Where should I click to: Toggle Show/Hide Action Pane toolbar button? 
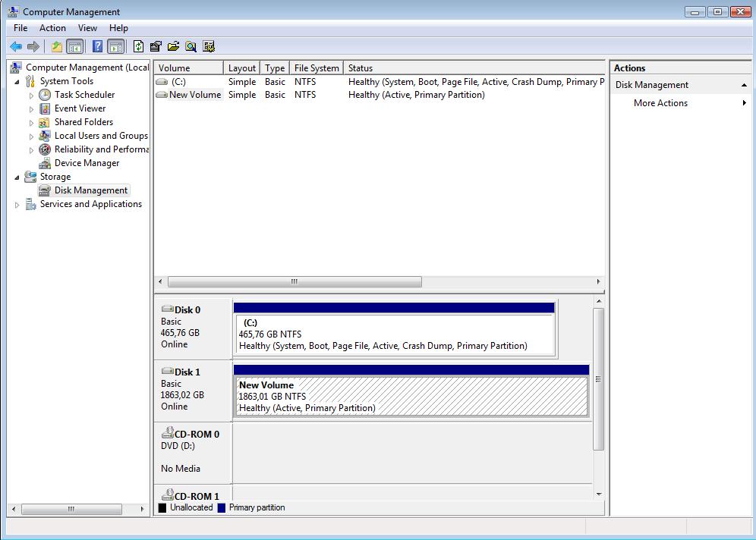(115, 47)
